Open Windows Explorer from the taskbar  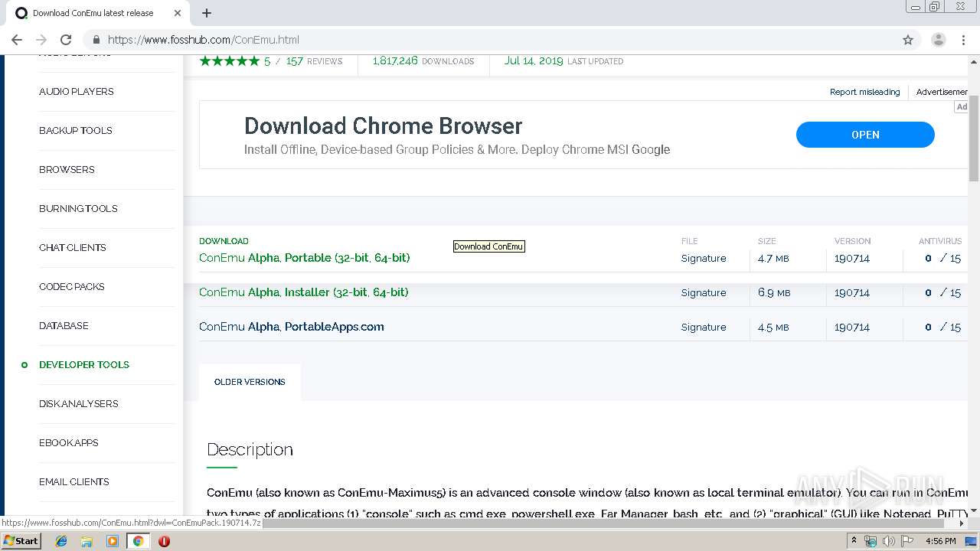click(87, 541)
